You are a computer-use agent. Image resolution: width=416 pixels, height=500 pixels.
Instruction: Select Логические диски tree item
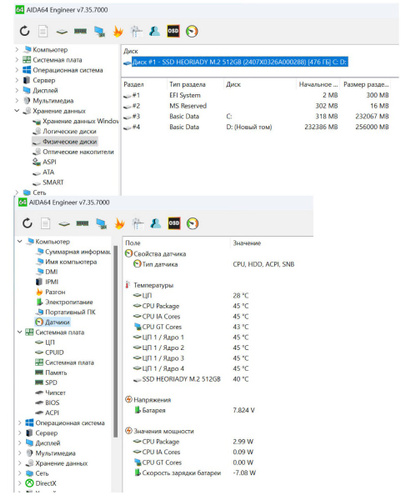coord(69,131)
